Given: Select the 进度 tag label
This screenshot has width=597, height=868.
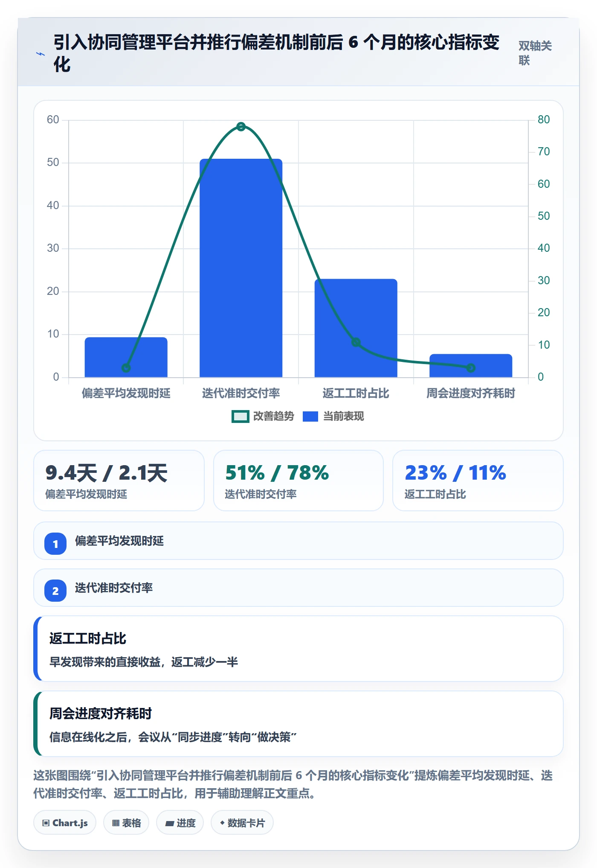Looking at the screenshot, I should [x=186, y=823].
